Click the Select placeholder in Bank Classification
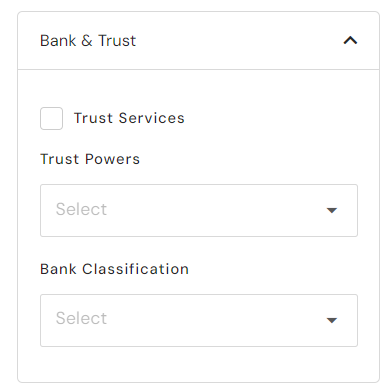The height and width of the screenshot is (388, 390). (81, 318)
